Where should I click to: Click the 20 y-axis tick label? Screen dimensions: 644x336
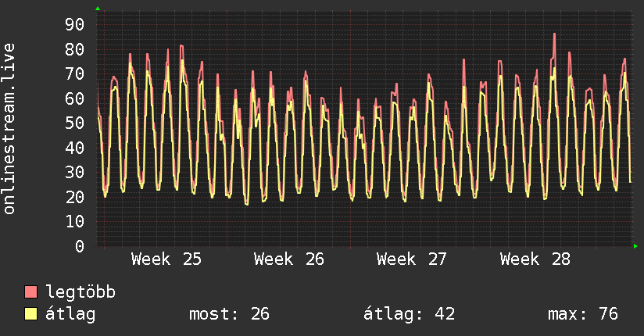coord(75,197)
